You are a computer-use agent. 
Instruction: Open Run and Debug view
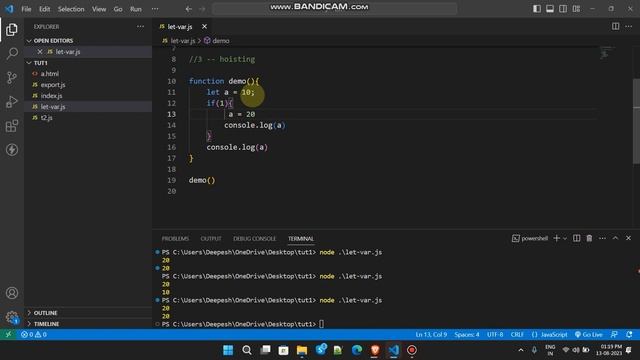(12, 102)
